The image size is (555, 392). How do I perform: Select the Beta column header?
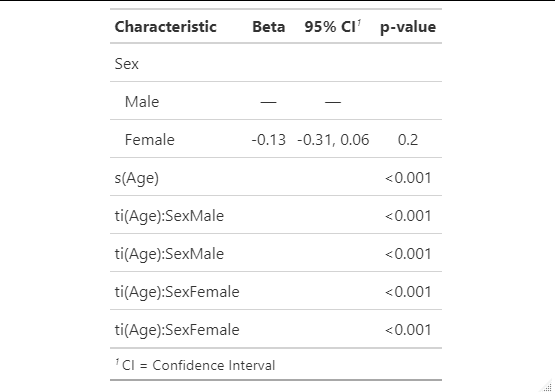[x=269, y=27]
